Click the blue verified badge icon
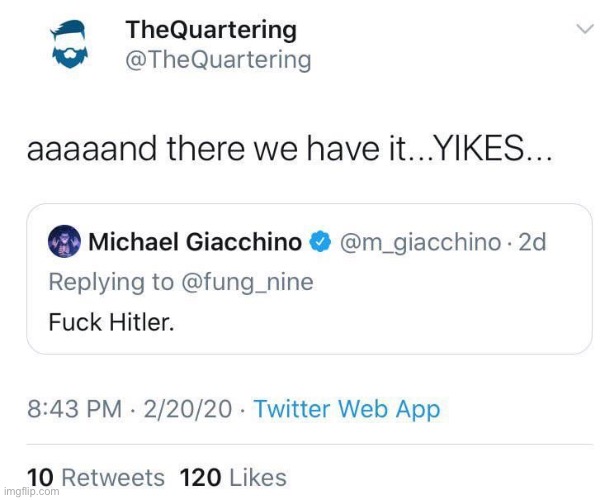This screenshot has height=500, width=605. click(321, 242)
